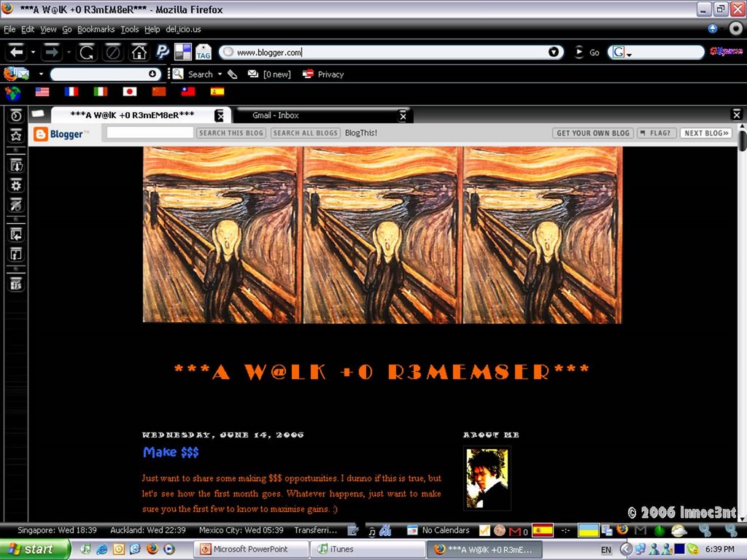Open the View menu
This screenshot has height=560, width=747.
[x=48, y=29]
